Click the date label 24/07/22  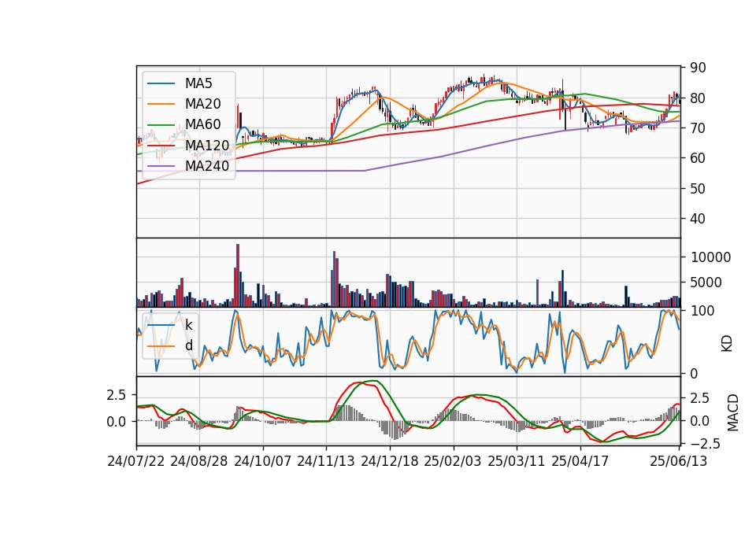[136, 461]
